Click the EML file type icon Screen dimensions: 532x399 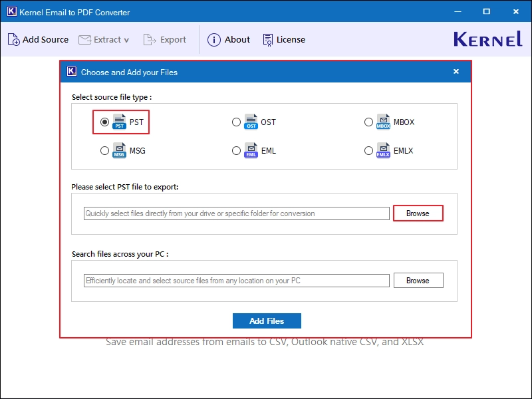251,151
